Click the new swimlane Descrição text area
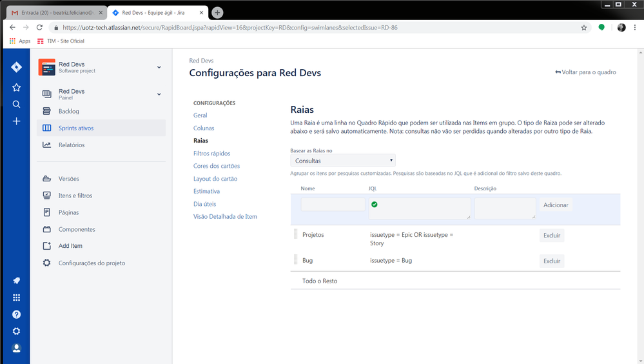 click(x=505, y=208)
